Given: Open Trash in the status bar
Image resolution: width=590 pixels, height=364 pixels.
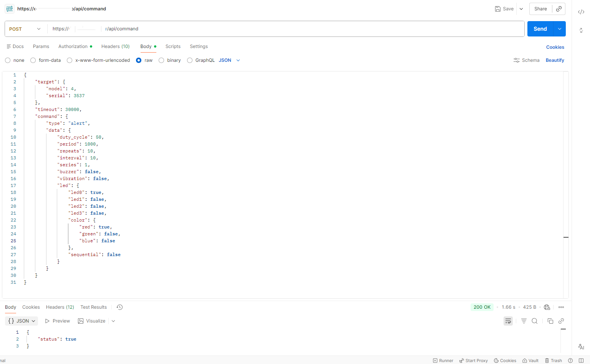Looking at the screenshot, I should [x=553, y=361].
